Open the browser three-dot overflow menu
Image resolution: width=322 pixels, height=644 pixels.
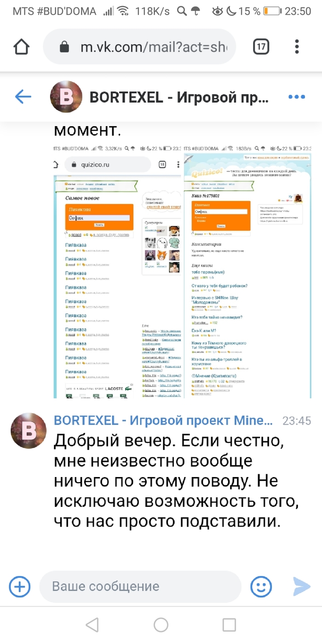coord(297,46)
